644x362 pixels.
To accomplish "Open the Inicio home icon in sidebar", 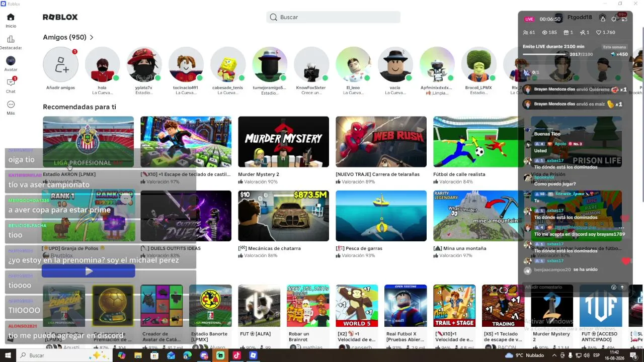I will coord(11,17).
